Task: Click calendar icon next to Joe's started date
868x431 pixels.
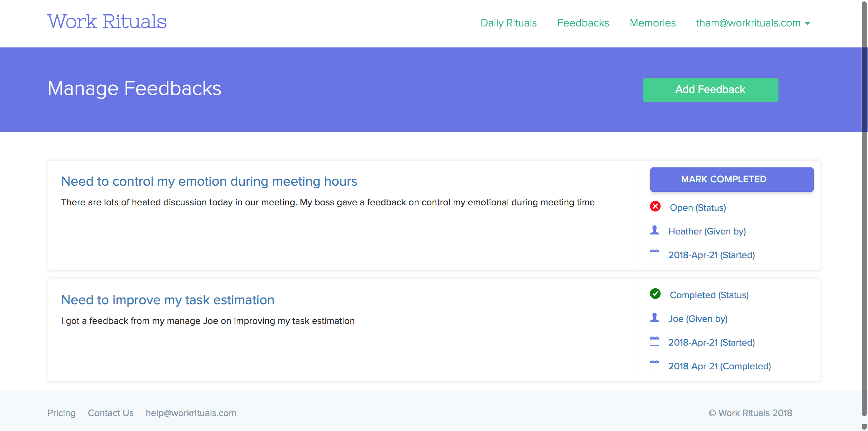Action: [654, 342]
